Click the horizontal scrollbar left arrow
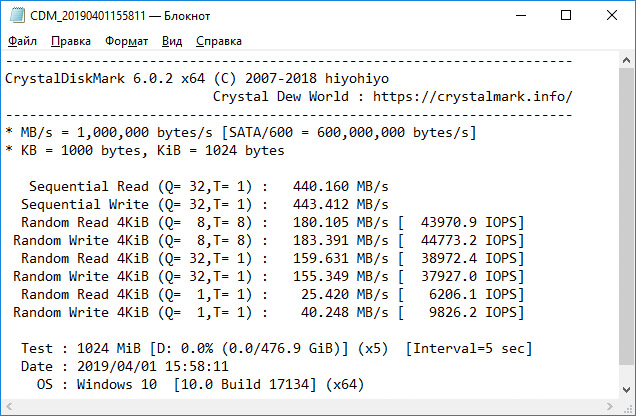The width and height of the screenshot is (636, 416). (x=9, y=406)
